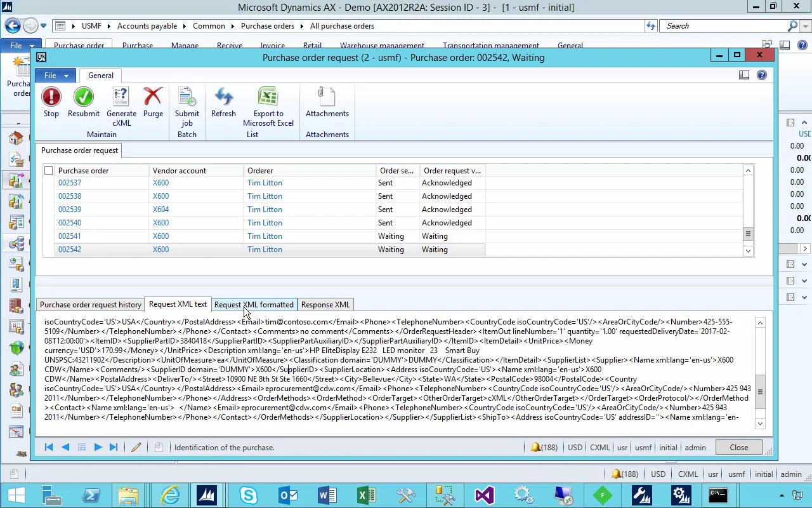
Task: Click the Resubmit green check icon
Action: (83, 97)
